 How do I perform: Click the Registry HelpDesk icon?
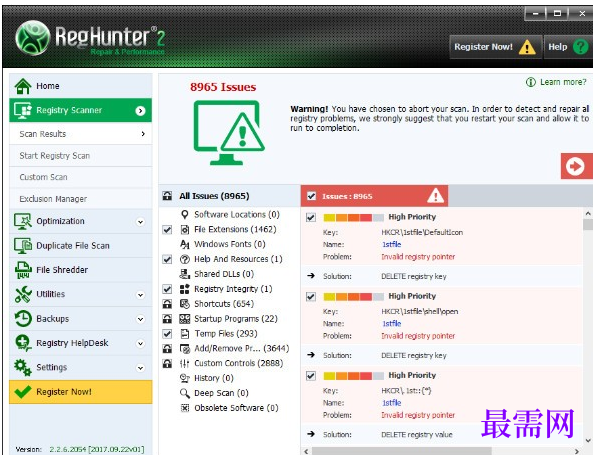pyautogui.click(x=23, y=343)
